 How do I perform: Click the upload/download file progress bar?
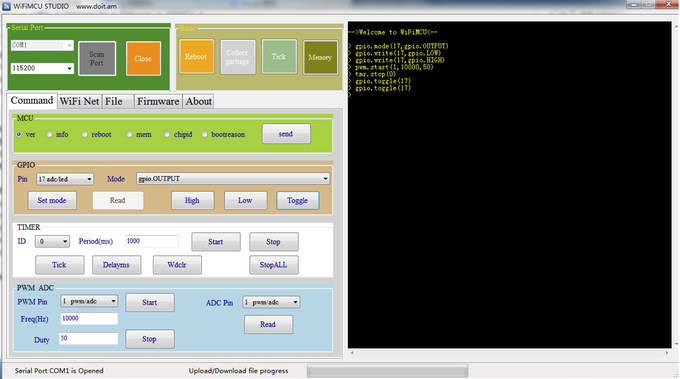point(387,371)
